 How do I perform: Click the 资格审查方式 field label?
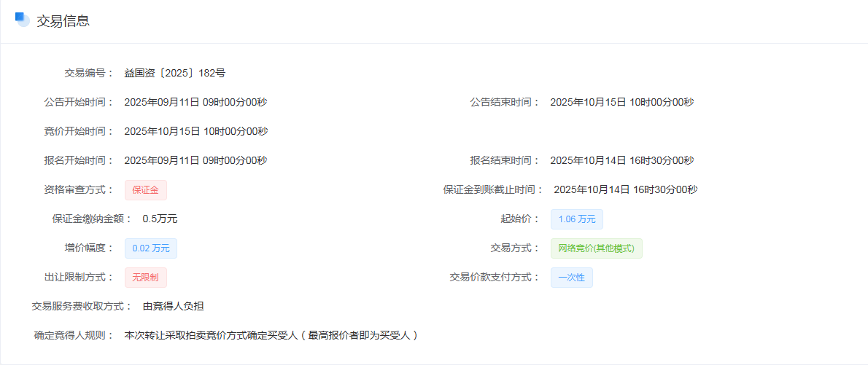[x=79, y=189]
